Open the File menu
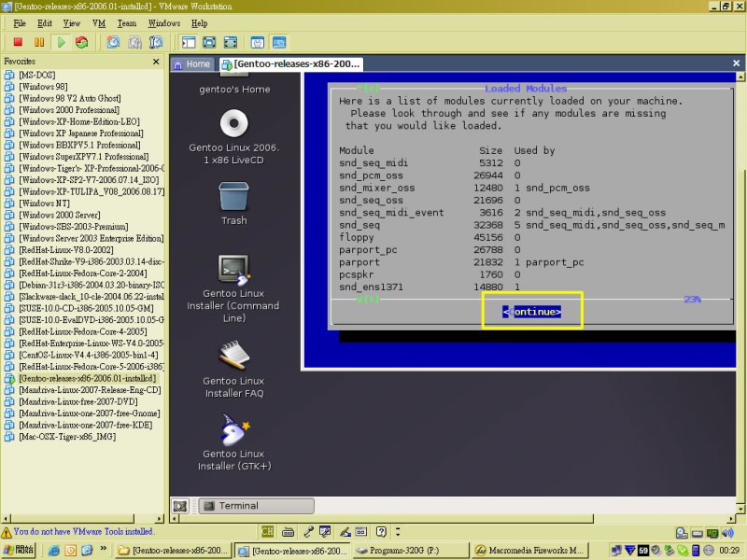Screen dimensions: 747x560 point(20,23)
